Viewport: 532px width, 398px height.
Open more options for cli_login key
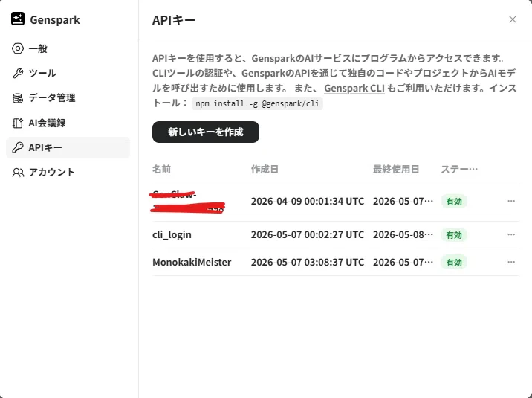click(511, 234)
